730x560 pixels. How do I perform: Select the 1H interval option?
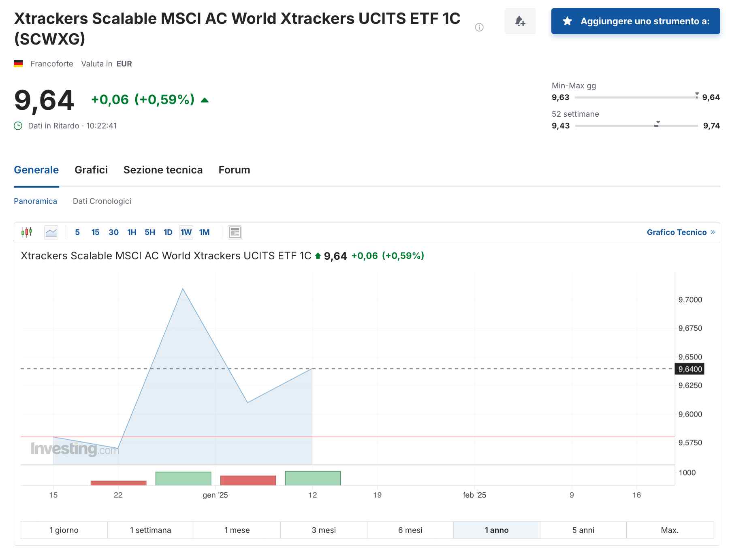point(132,232)
